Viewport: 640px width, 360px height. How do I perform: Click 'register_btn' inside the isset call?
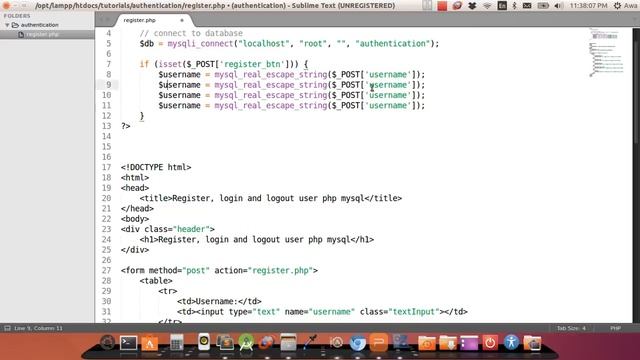[253, 64]
